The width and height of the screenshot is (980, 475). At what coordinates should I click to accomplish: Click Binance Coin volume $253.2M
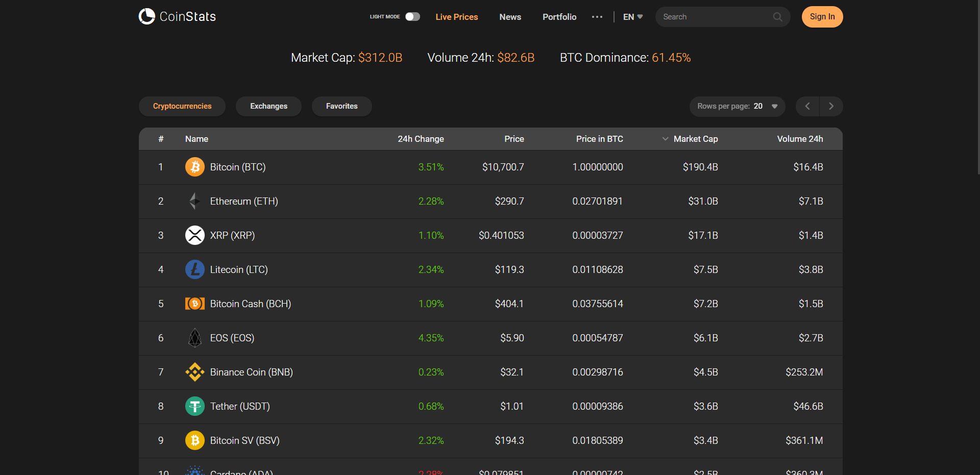pos(804,372)
